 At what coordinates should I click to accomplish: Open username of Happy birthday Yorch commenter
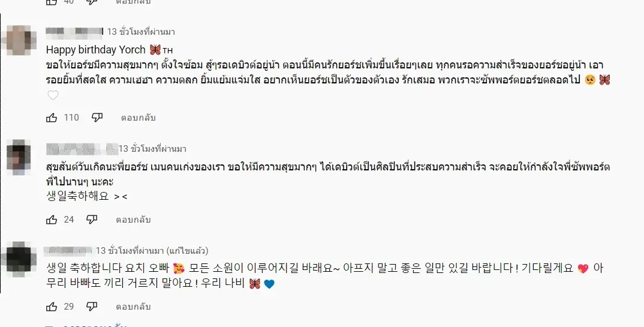pos(74,31)
